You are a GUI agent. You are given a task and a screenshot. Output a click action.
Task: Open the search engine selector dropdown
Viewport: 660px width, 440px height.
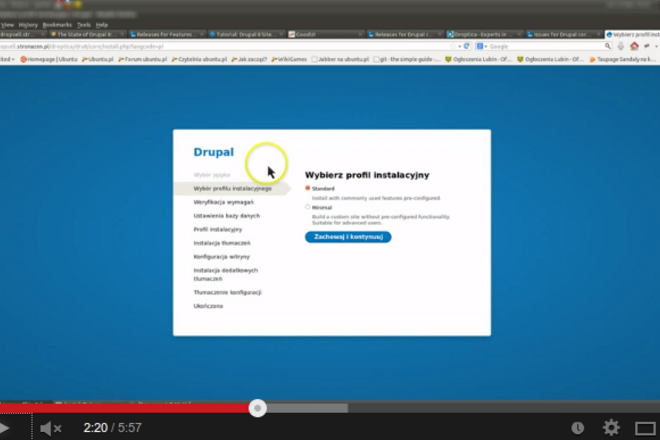click(482, 46)
